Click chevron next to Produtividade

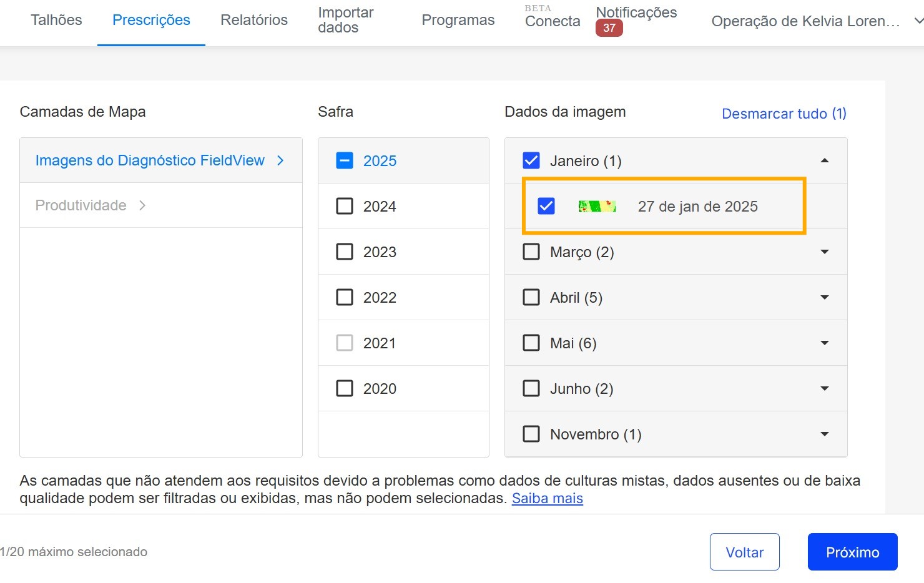coord(142,205)
